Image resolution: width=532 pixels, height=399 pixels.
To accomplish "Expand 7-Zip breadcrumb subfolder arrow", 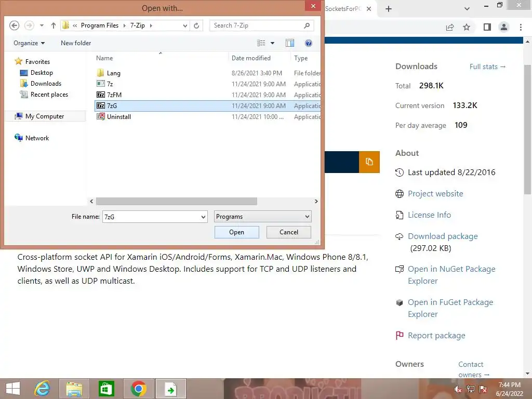I will [151, 25].
